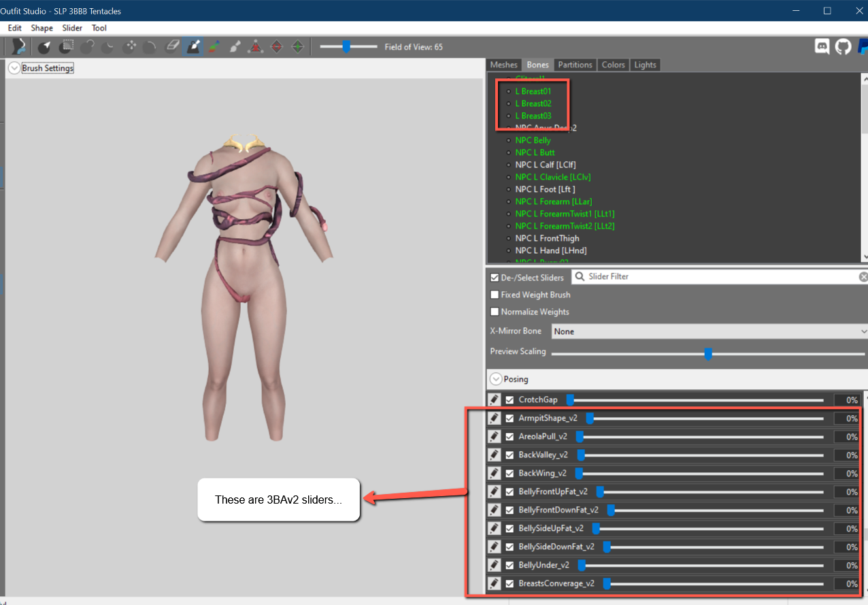Click pencil edit icon for BellyUnder_v2
Screen dimensions: 868x605
[x=495, y=565]
